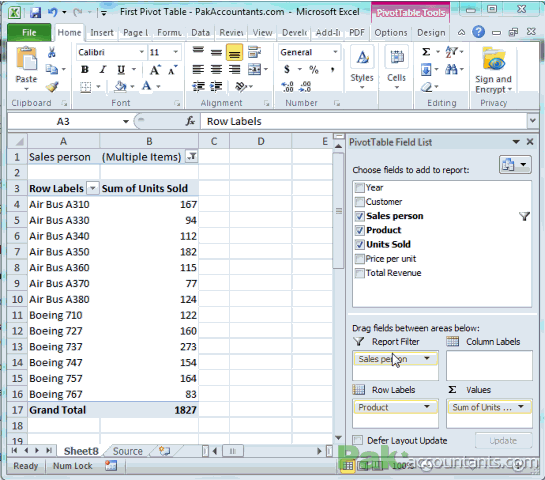Open the font name dropdown
The height and width of the screenshot is (480, 545).
[x=141, y=52]
